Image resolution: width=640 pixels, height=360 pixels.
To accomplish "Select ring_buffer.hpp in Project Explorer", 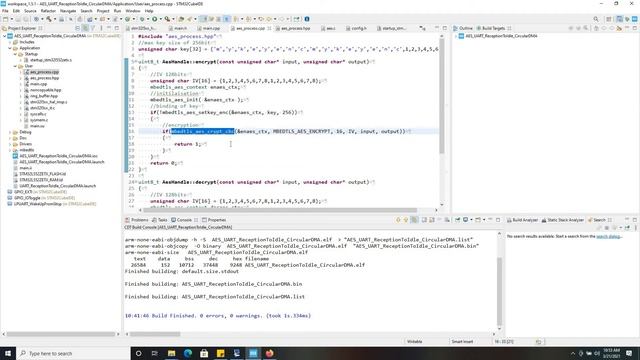I will (x=43, y=96).
